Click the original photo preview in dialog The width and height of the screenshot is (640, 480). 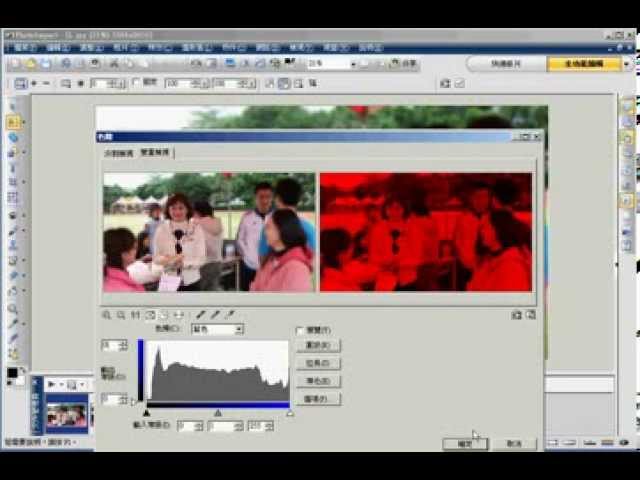(209, 232)
